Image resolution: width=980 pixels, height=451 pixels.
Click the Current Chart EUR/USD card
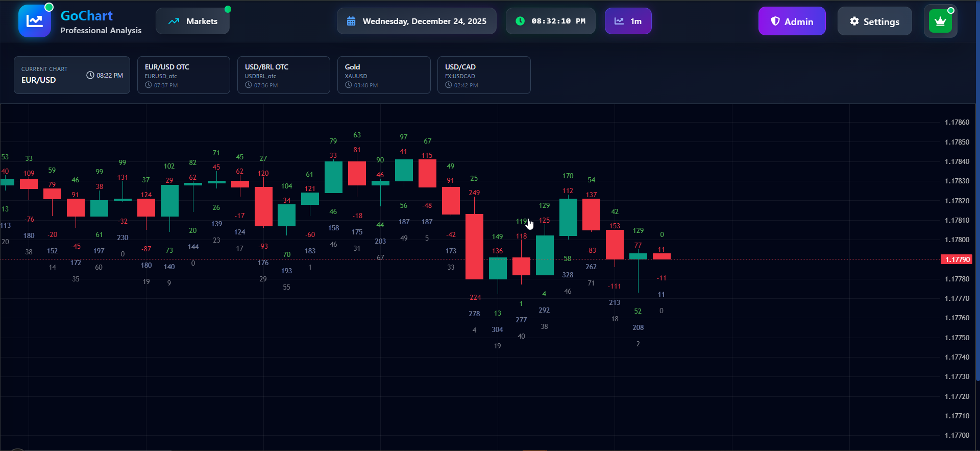(72, 75)
